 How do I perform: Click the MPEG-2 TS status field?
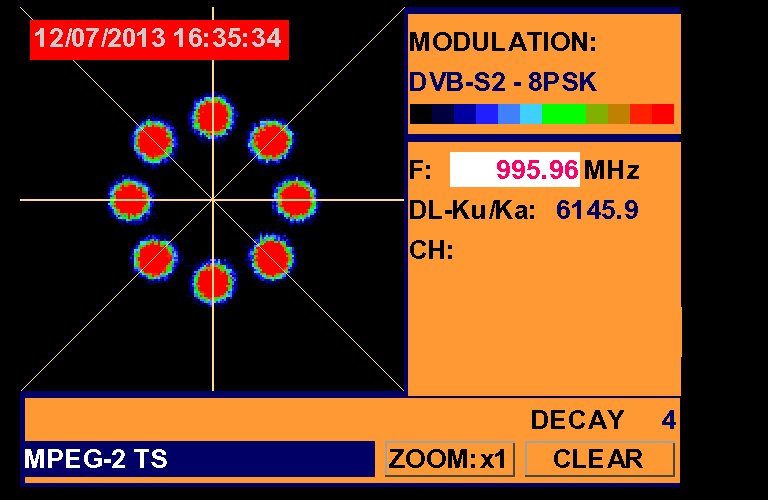tap(198, 459)
